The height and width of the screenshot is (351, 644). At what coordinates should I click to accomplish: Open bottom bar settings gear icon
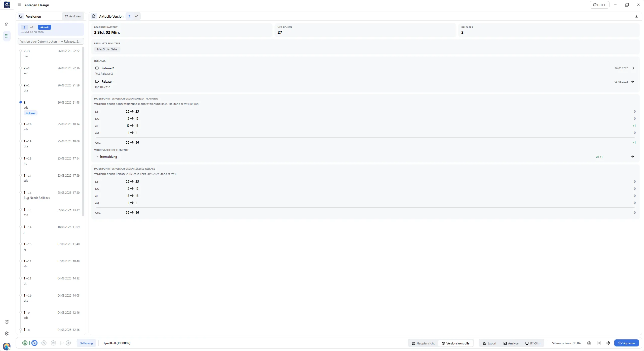pyautogui.click(x=608, y=343)
